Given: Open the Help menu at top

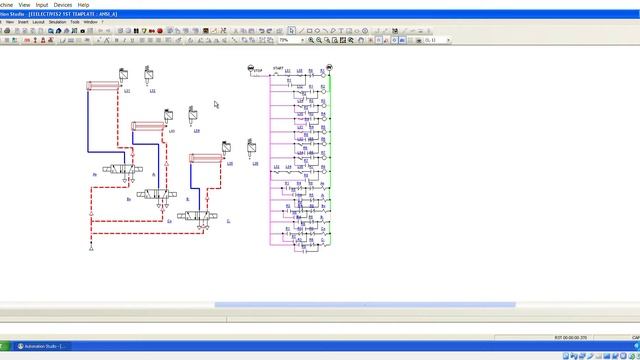Looking at the screenshot, I should 83,5.
